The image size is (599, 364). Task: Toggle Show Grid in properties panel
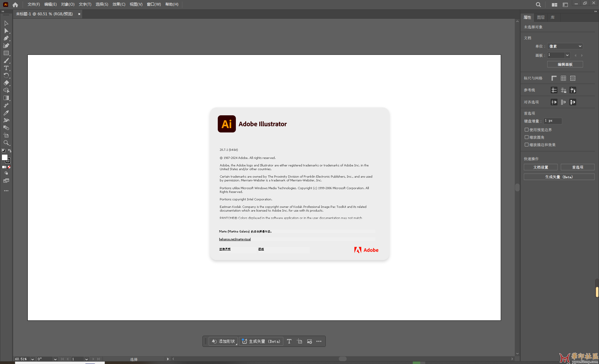pyautogui.click(x=563, y=78)
